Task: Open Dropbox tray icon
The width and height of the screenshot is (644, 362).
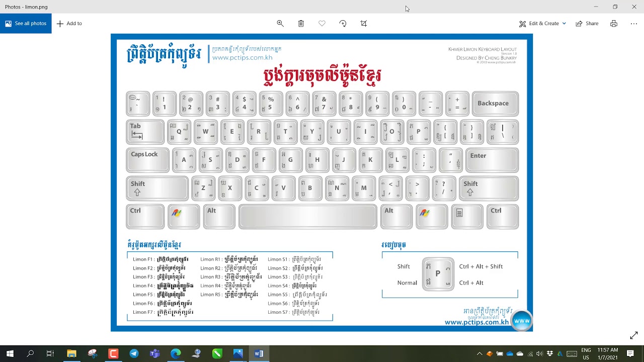Action: pos(550,353)
